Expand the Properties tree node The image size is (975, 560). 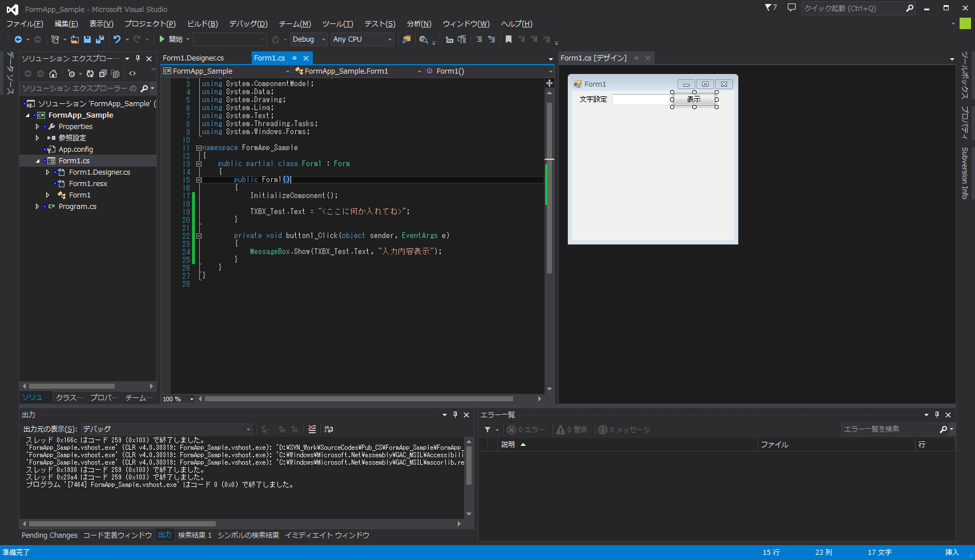38,127
